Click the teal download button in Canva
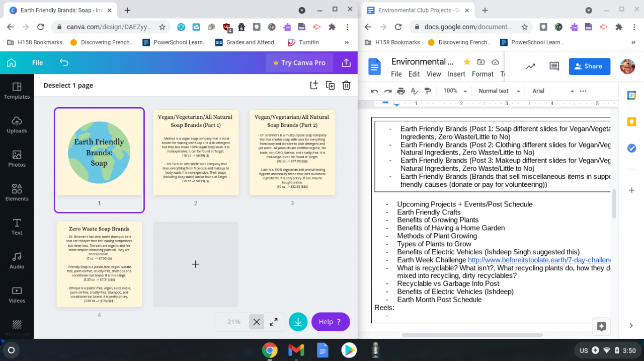This screenshot has height=361, width=644. [298, 322]
